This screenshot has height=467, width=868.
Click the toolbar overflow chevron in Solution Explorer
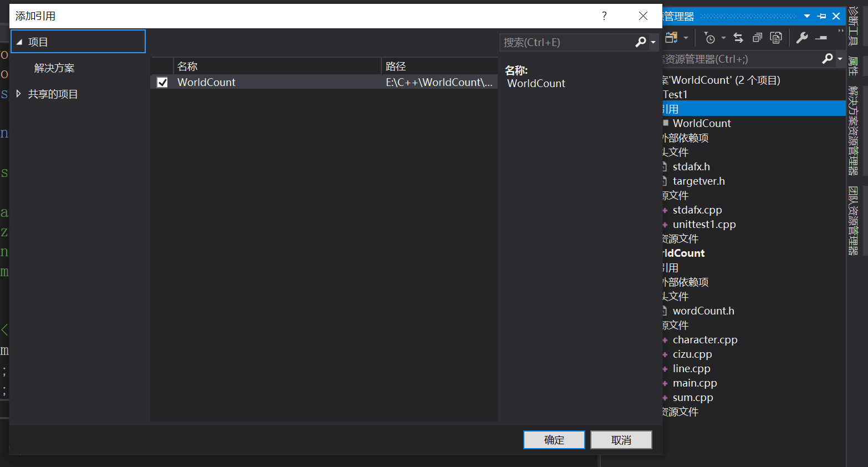click(841, 31)
